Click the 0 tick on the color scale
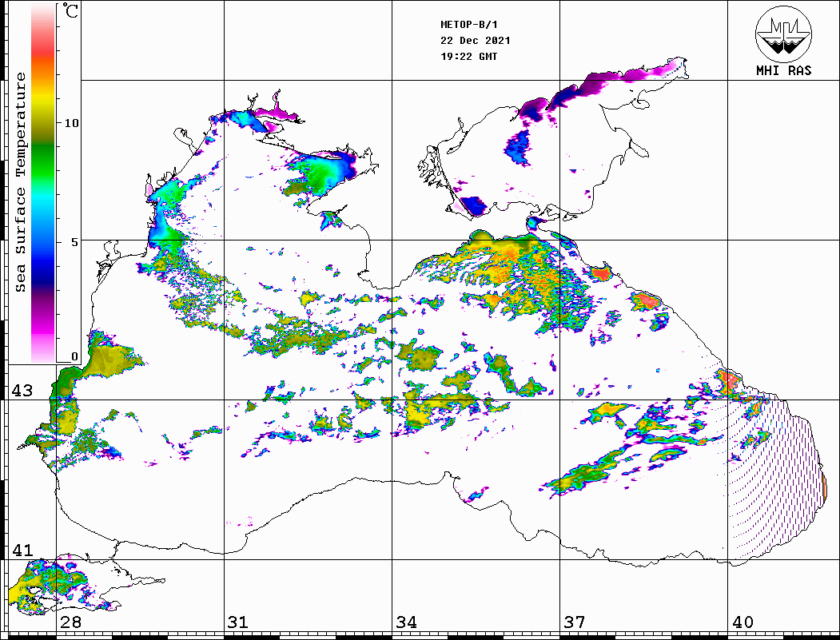 pyautogui.click(x=74, y=356)
